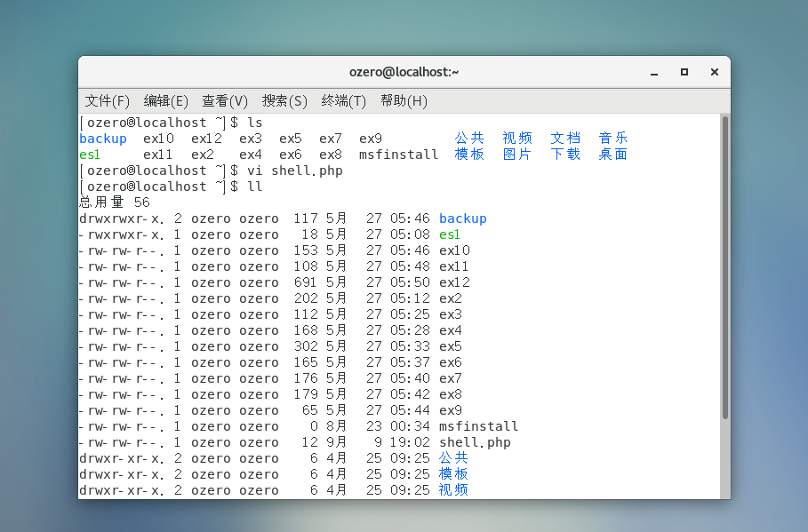This screenshot has width=808, height=532.
Task: Click the blue backup directory in ll output
Action: [462, 218]
